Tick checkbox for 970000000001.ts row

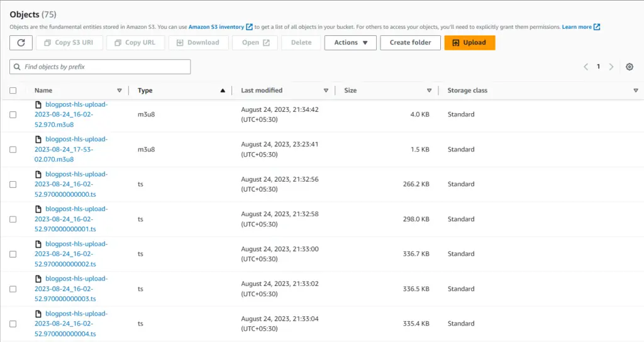[13, 219]
